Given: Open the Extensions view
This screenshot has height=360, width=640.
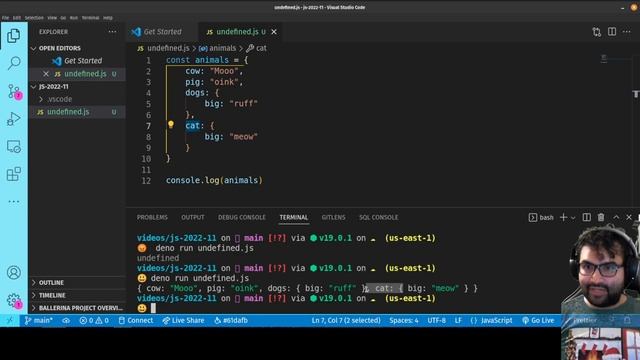Looking at the screenshot, I should tap(13, 174).
